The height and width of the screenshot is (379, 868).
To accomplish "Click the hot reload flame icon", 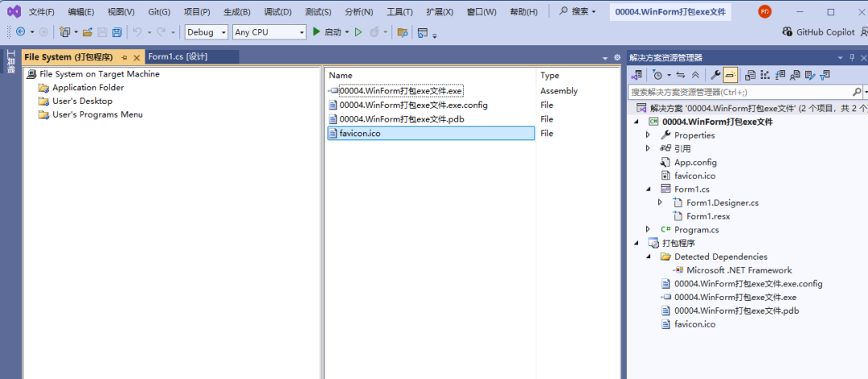I will (x=375, y=32).
